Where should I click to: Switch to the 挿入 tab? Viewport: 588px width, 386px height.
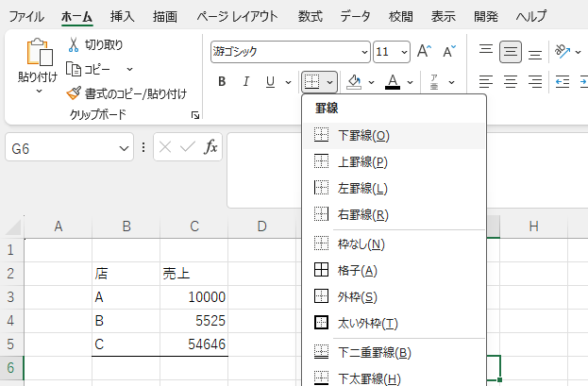click(x=123, y=16)
